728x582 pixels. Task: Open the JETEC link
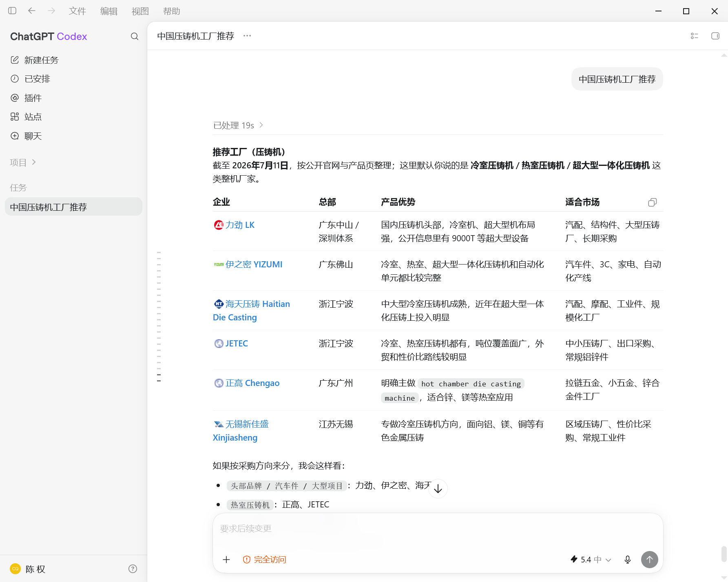coord(237,343)
